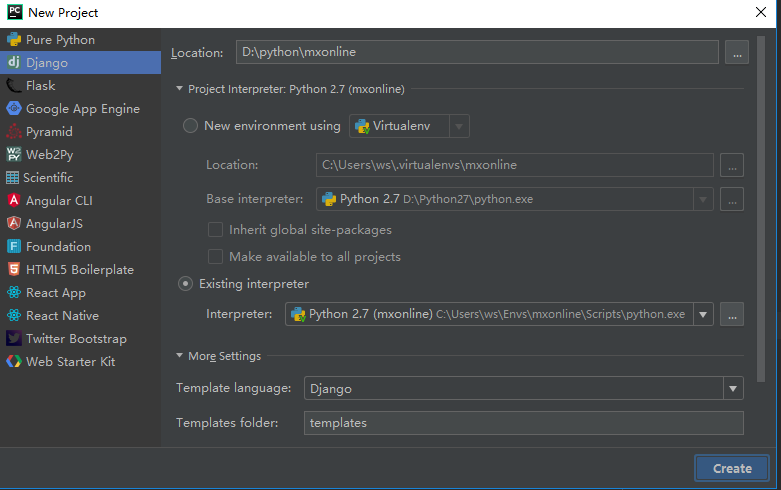Image resolution: width=781 pixels, height=490 pixels.
Task: Click the virtualenv Location path field
Action: (515, 165)
